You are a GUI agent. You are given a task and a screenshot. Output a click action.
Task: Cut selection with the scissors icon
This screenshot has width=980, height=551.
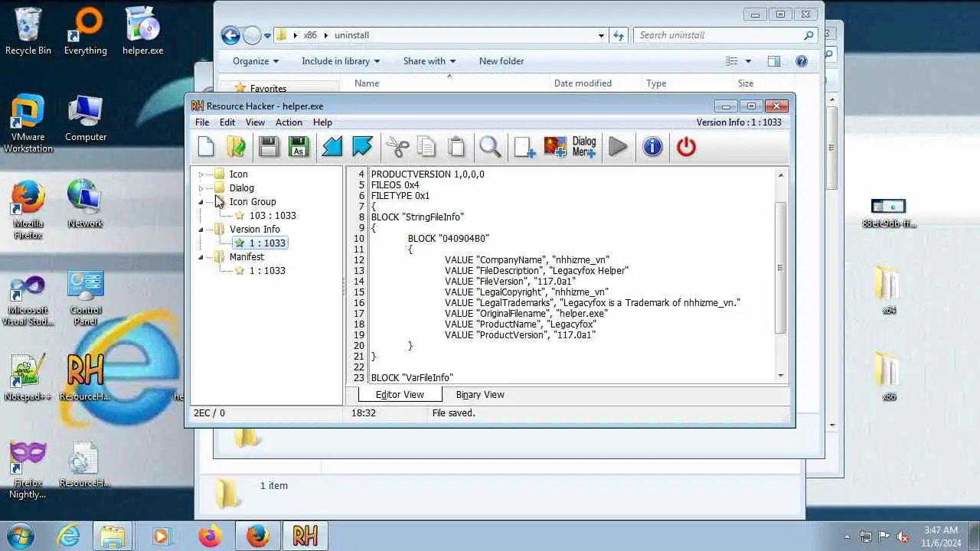397,146
